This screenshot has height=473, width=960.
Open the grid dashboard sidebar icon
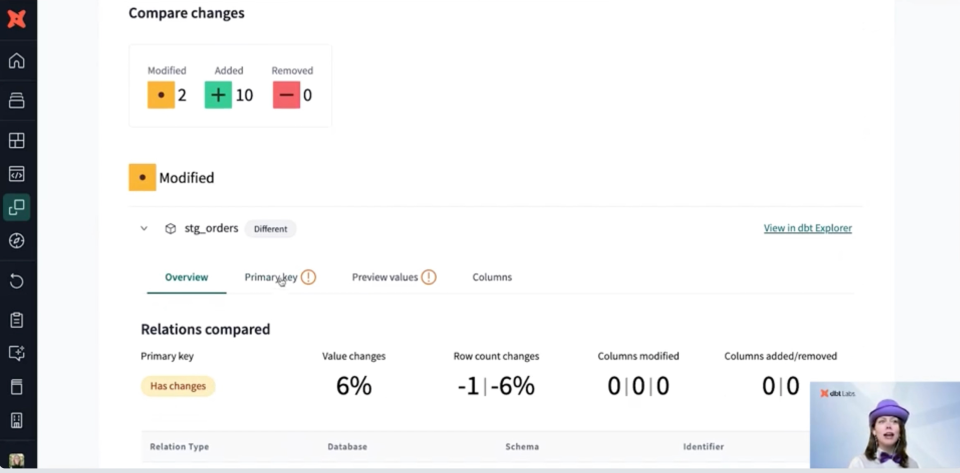17,141
